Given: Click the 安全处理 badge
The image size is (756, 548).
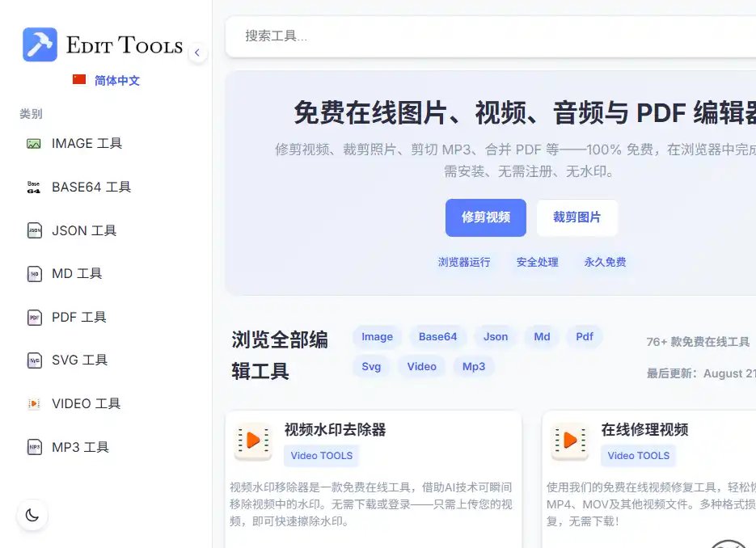Looking at the screenshot, I should (537, 262).
